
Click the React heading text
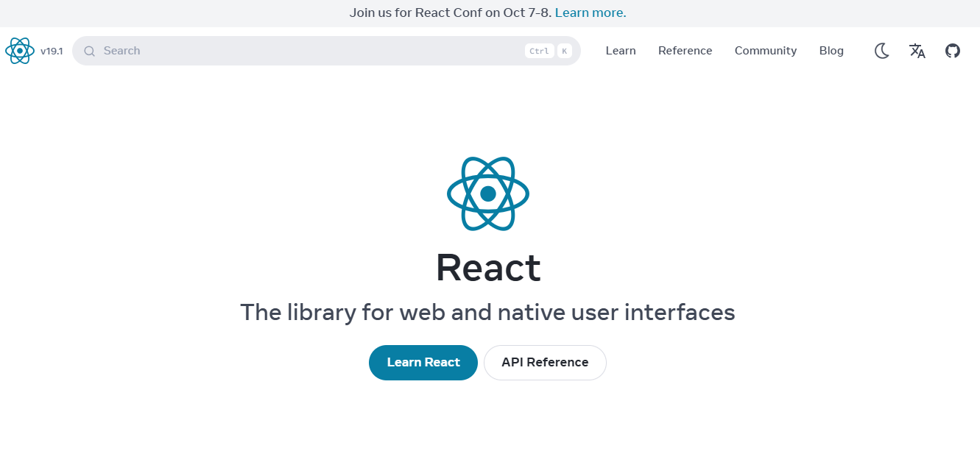487,268
